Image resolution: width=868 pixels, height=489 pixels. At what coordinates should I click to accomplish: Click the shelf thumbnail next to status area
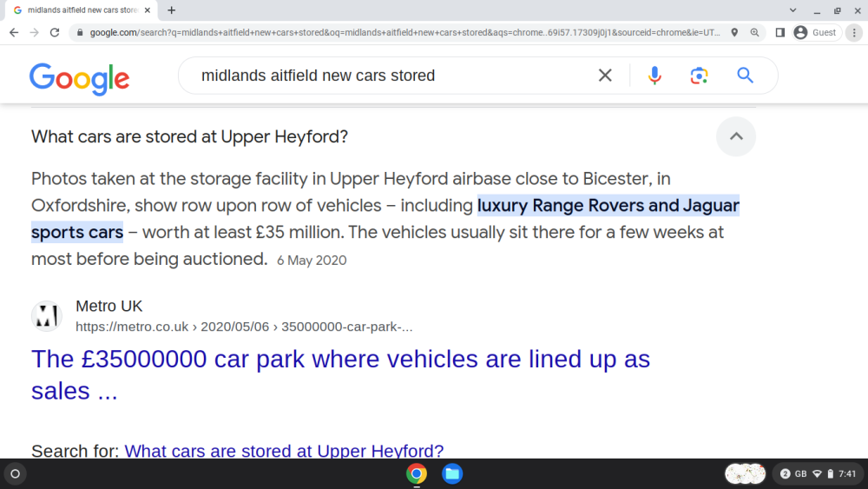click(x=745, y=473)
